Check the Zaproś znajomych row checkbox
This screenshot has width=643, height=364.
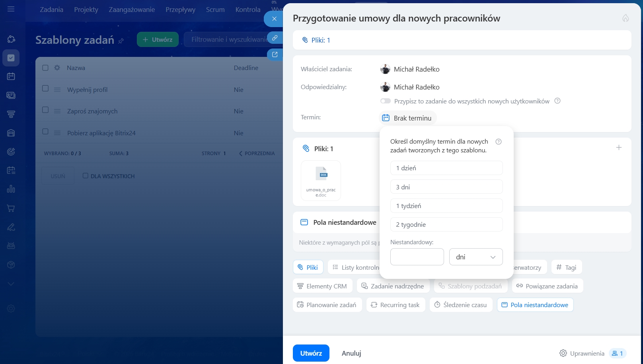(45, 110)
